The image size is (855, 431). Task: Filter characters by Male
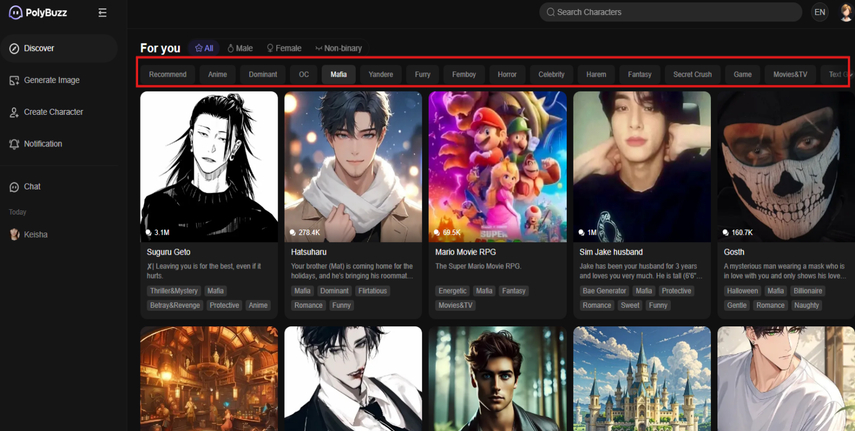[240, 48]
